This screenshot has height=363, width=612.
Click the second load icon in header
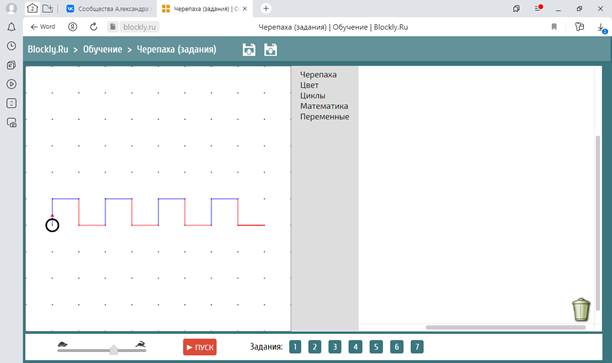pyautogui.click(x=270, y=50)
